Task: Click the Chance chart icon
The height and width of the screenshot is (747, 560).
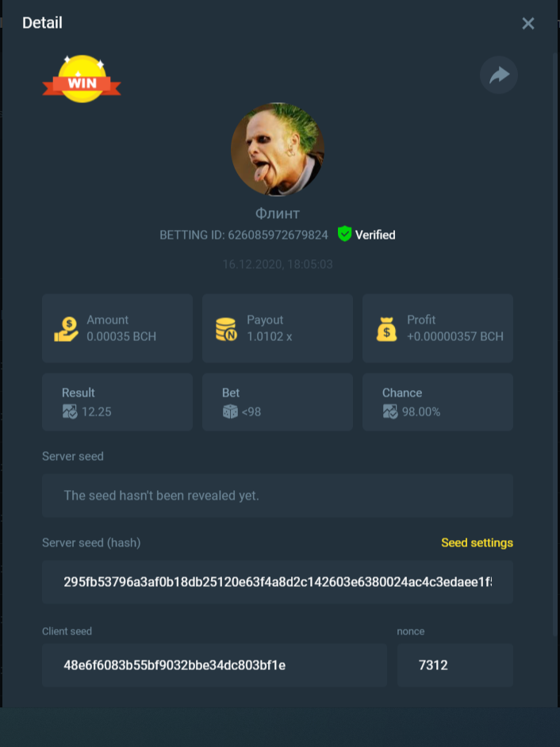Action: (x=389, y=411)
